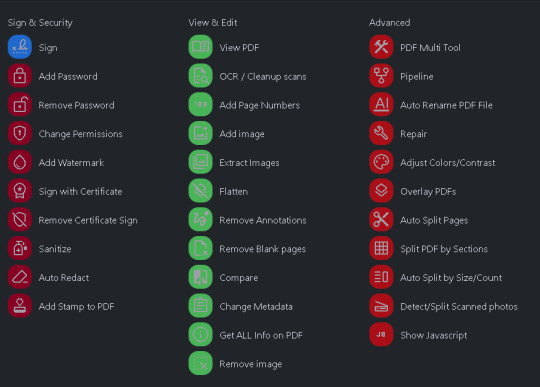Select the Add Page Numbers icon

click(200, 104)
